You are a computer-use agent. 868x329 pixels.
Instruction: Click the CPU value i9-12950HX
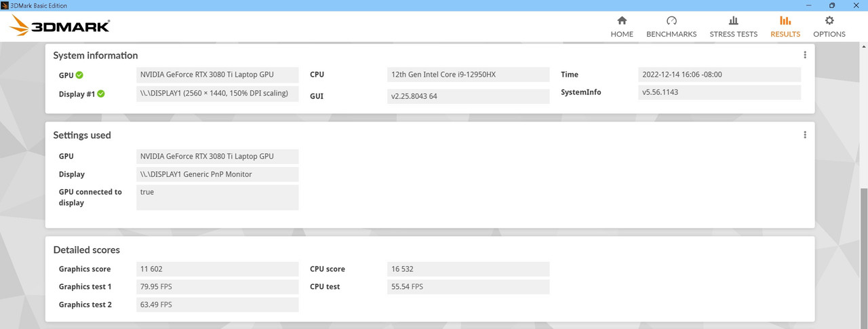(468, 75)
